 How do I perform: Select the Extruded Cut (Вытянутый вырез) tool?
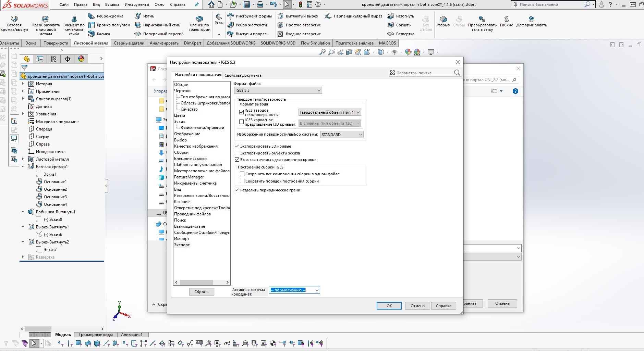coord(297,16)
